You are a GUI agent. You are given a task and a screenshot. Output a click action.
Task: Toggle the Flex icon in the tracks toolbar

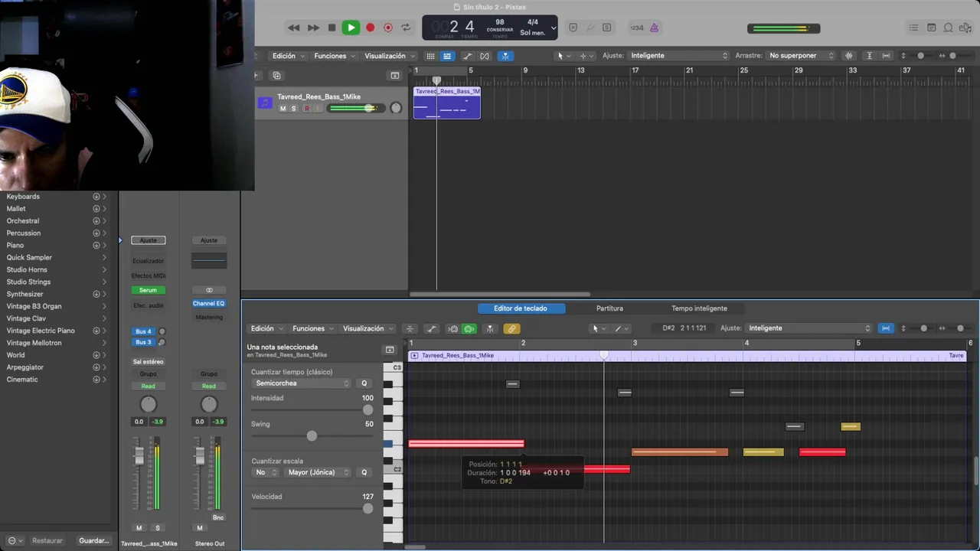(x=485, y=56)
